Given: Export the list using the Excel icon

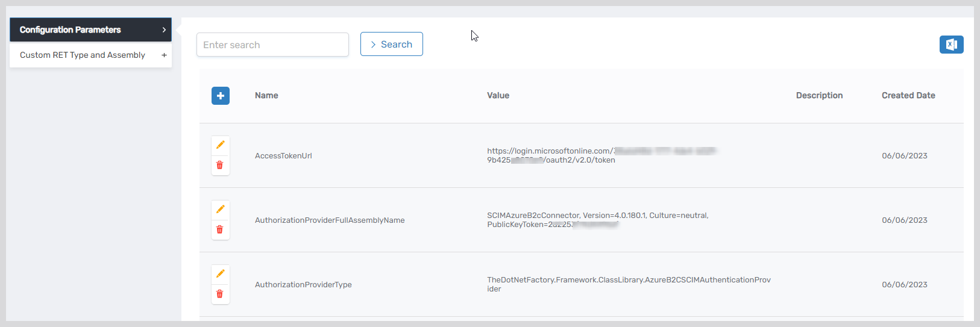Looking at the screenshot, I should tap(951, 45).
